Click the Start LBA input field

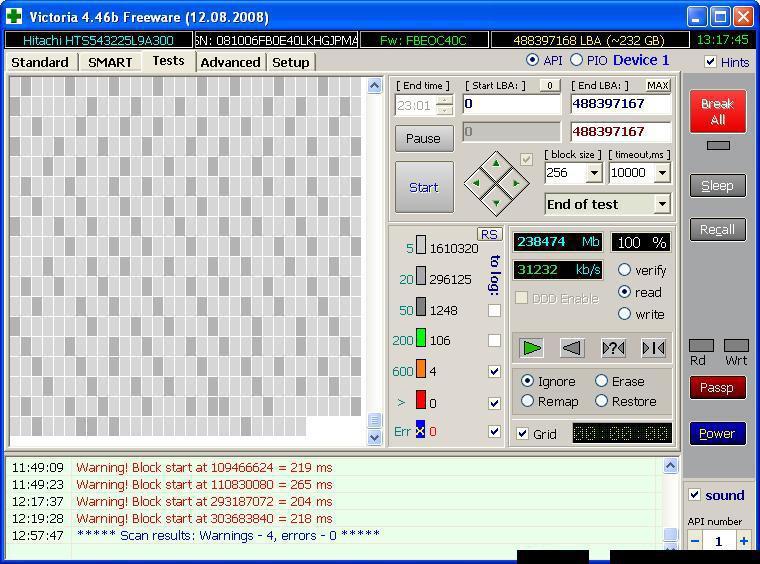[x=511, y=104]
